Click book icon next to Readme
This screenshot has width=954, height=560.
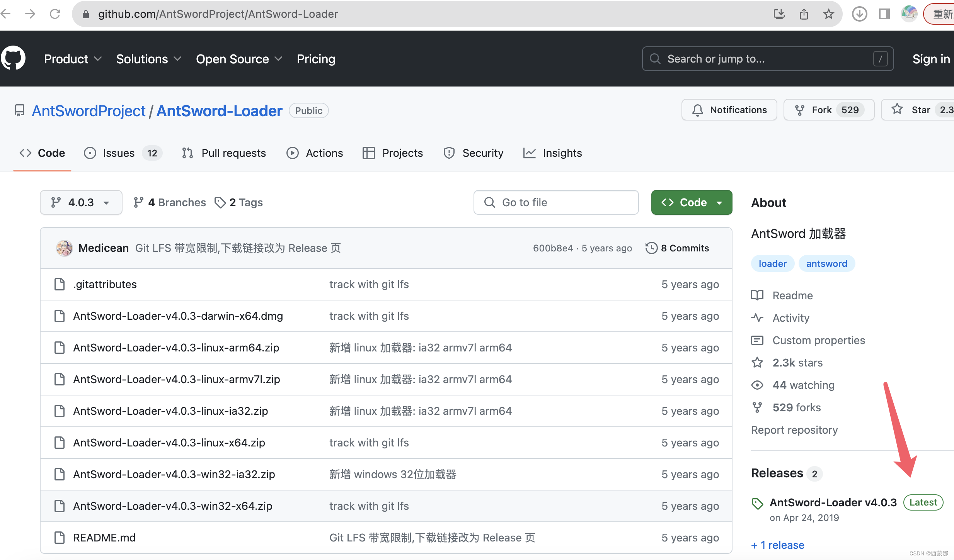(757, 295)
